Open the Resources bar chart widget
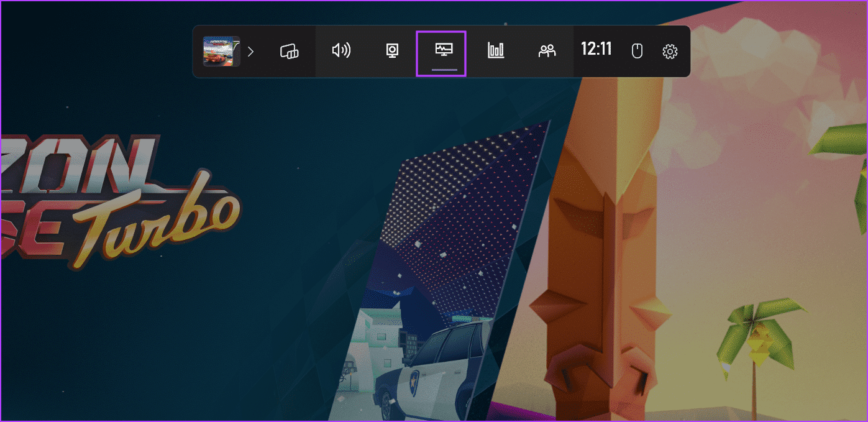 click(x=496, y=51)
